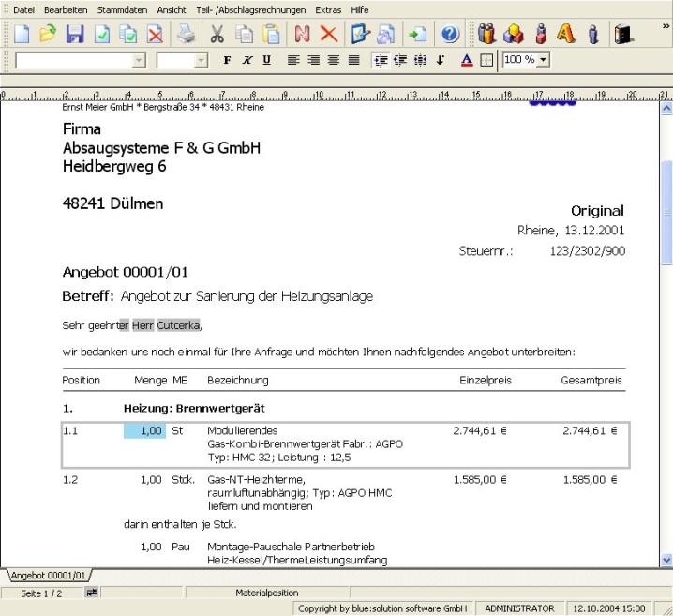The width and height of the screenshot is (673, 616).
Task: Save the document with the floppy disk icon
Action: 75,35
